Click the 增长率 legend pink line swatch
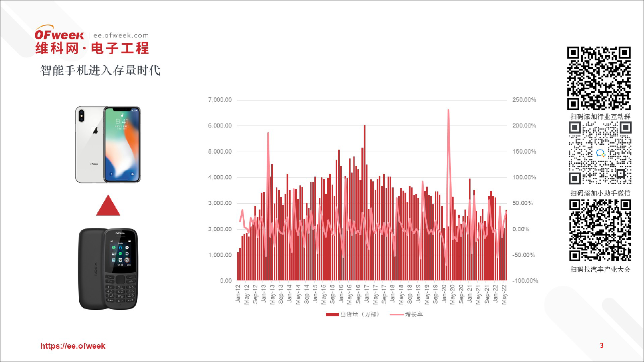The image size is (644, 362). tap(397, 315)
